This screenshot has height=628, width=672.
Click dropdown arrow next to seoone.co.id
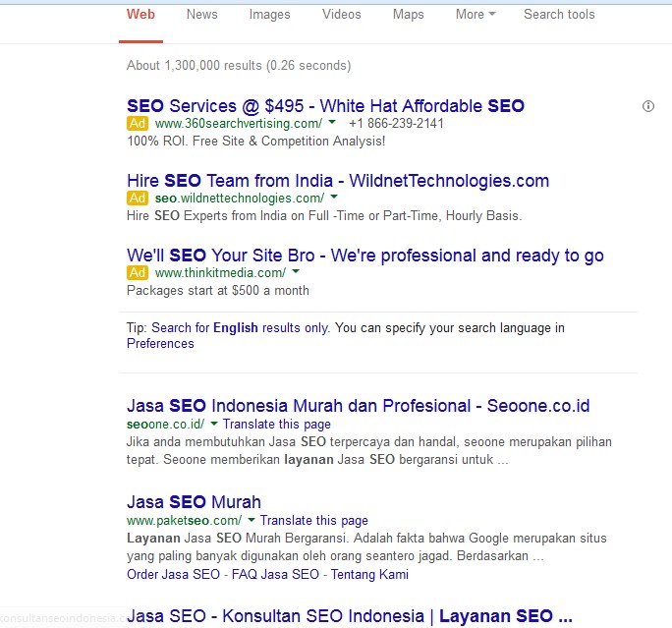(x=213, y=425)
